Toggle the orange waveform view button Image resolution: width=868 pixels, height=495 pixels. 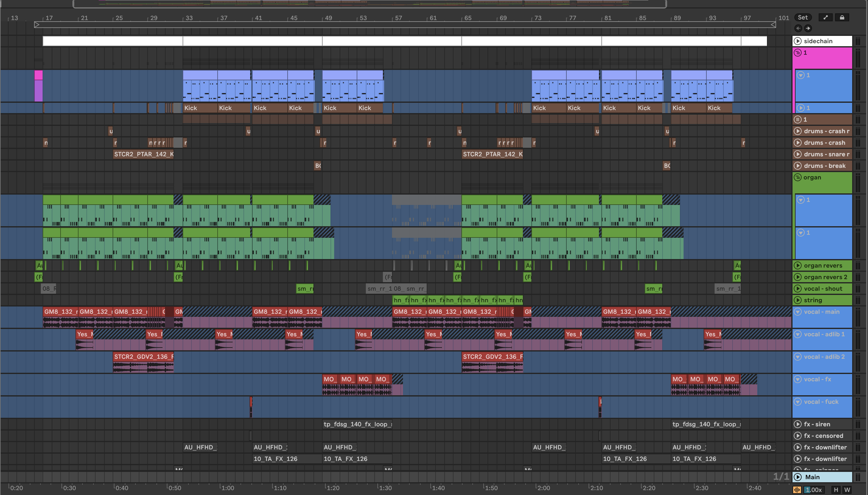coord(797,490)
